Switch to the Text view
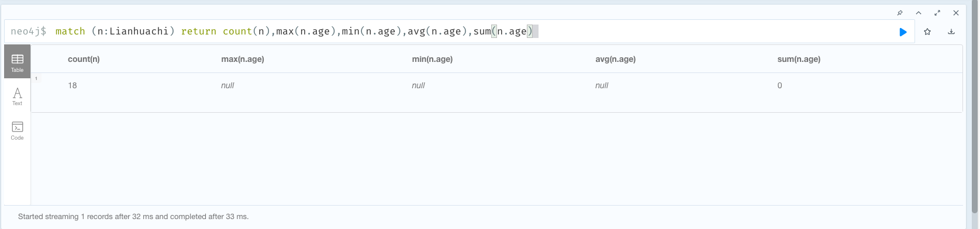The width and height of the screenshot is (980, 229). point(18,96)
